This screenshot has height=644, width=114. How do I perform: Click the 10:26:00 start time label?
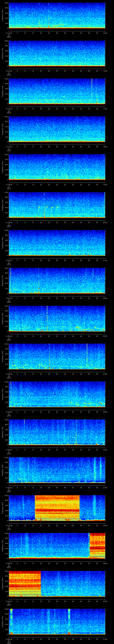pos(9,488)
